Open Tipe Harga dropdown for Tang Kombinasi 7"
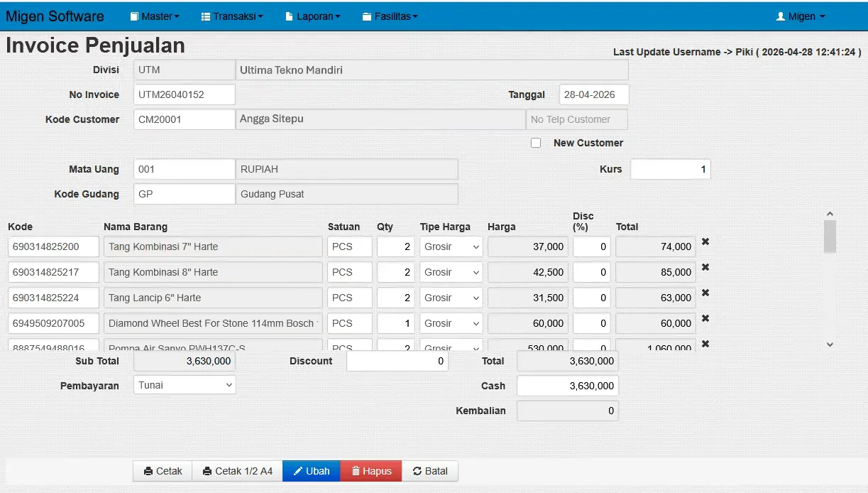The width and height of the screenshot is (868, 493). click(x=451, y=246)
